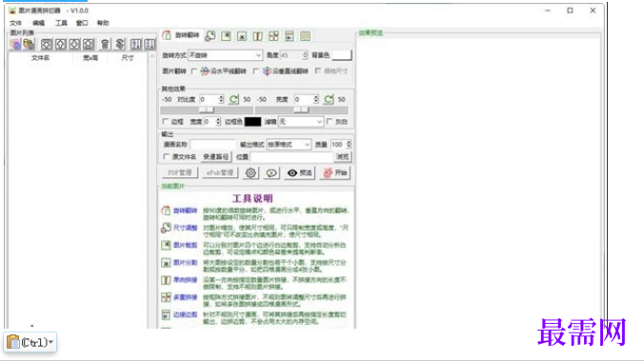Click the eye icon button beside the gear
The height and width of the screenshot is (362, 644).
(x=272, y=173)
